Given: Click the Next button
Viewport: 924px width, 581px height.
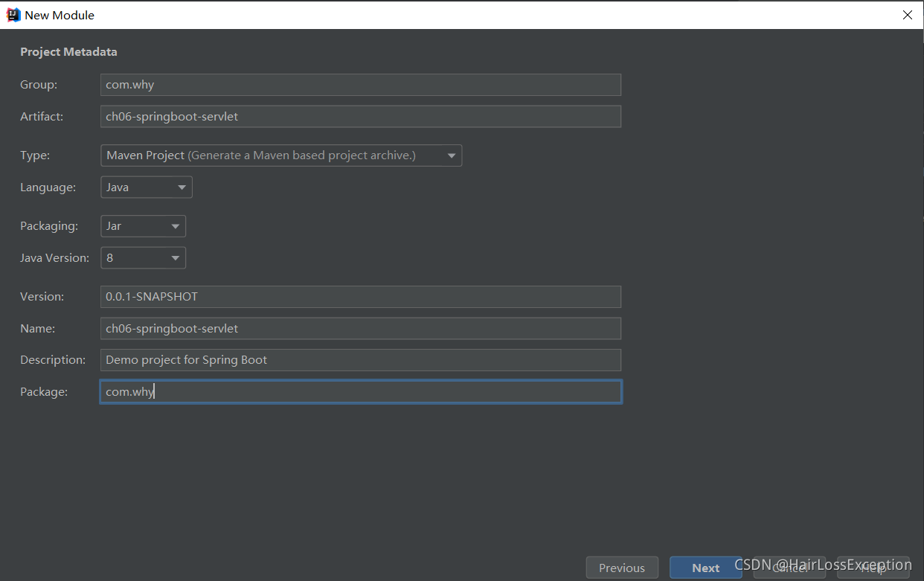Looking at the screenshot, I should (704, 567).
